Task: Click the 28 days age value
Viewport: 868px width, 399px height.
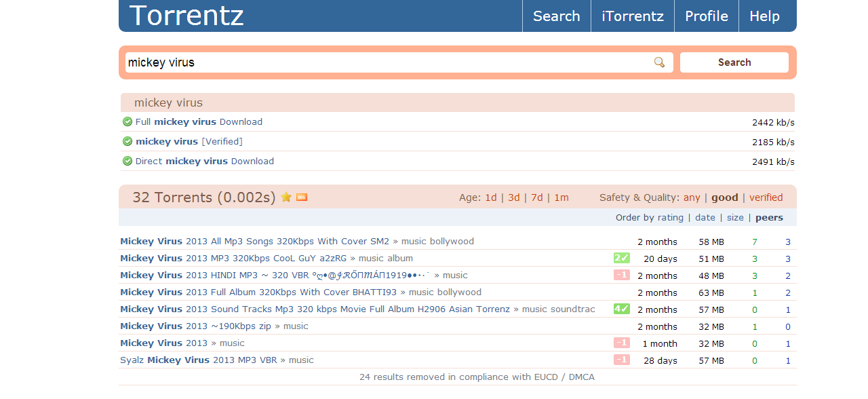Action: 660,360
